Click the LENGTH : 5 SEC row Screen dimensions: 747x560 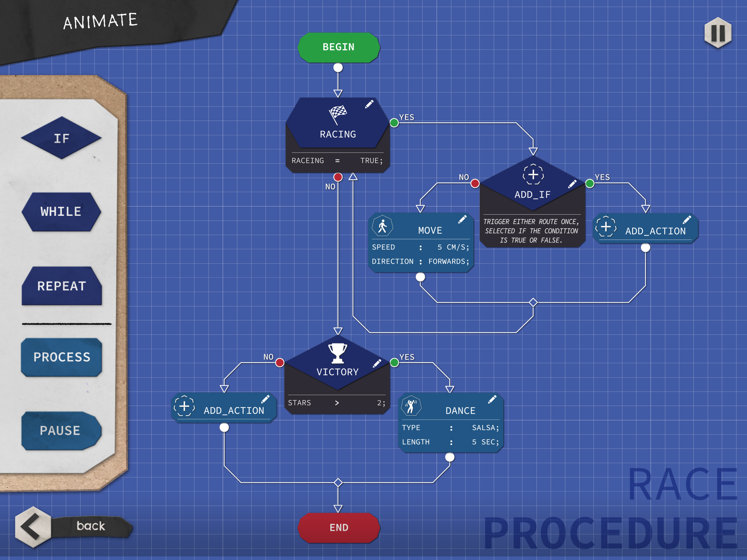(x=451, y=442)
